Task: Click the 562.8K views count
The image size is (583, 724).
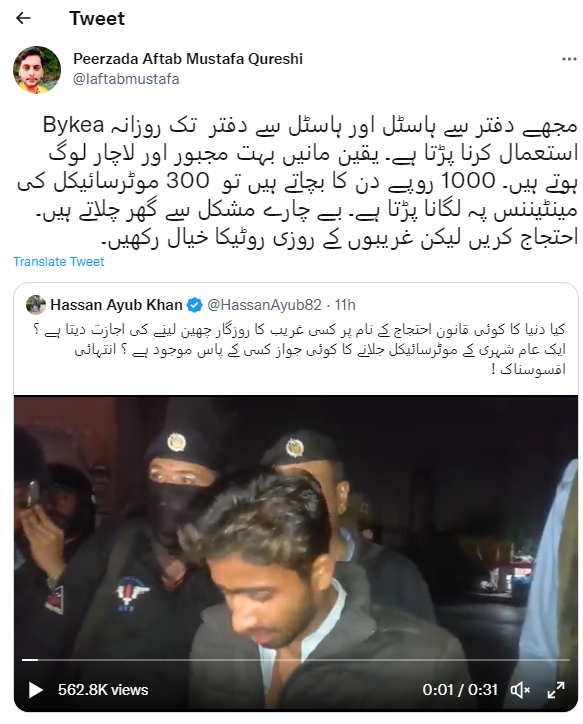Action: [103, 690]
